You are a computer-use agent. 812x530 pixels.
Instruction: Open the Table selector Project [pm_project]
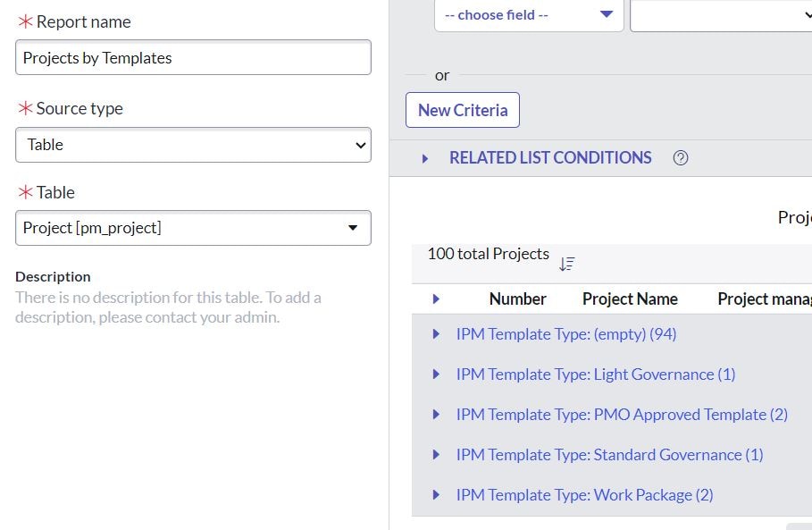tap(193, 228)
